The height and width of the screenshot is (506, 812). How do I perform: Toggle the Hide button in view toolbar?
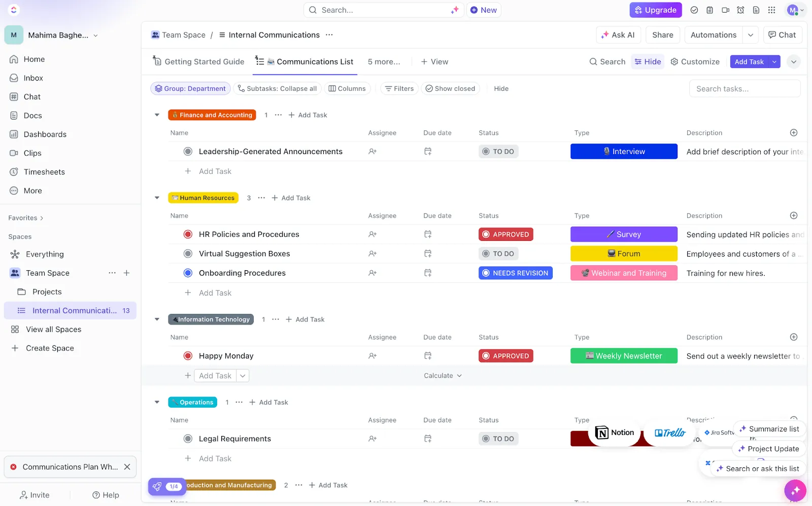click(648, 62)
